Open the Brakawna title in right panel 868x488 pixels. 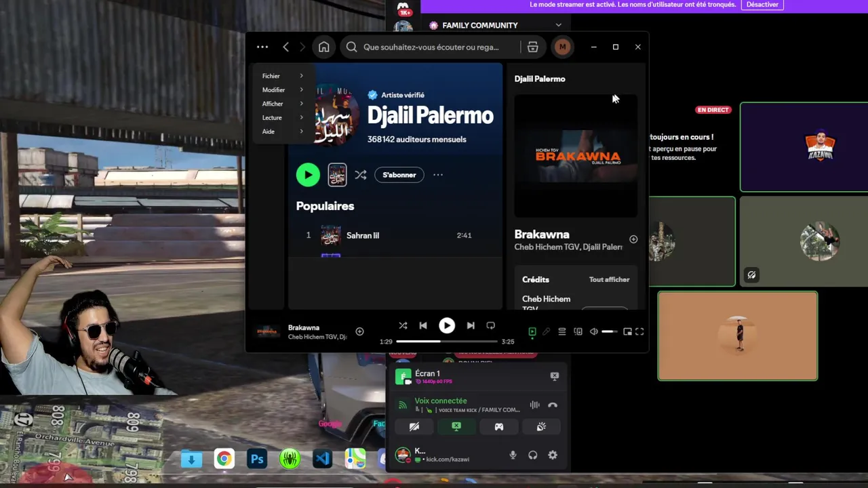coord(542,235)
